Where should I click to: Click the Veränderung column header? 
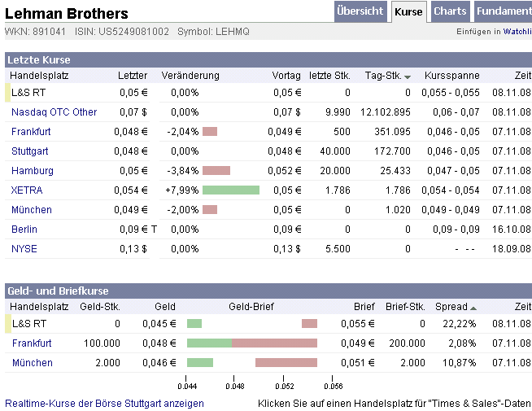coord(190,76)
